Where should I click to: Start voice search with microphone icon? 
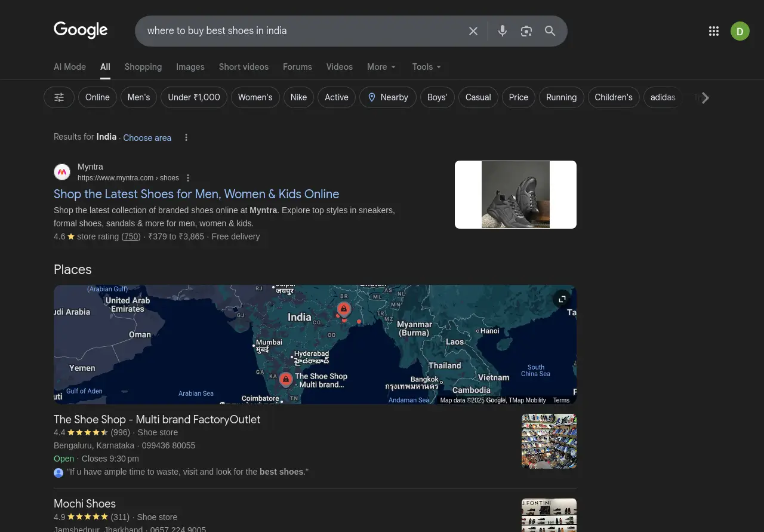503,31
